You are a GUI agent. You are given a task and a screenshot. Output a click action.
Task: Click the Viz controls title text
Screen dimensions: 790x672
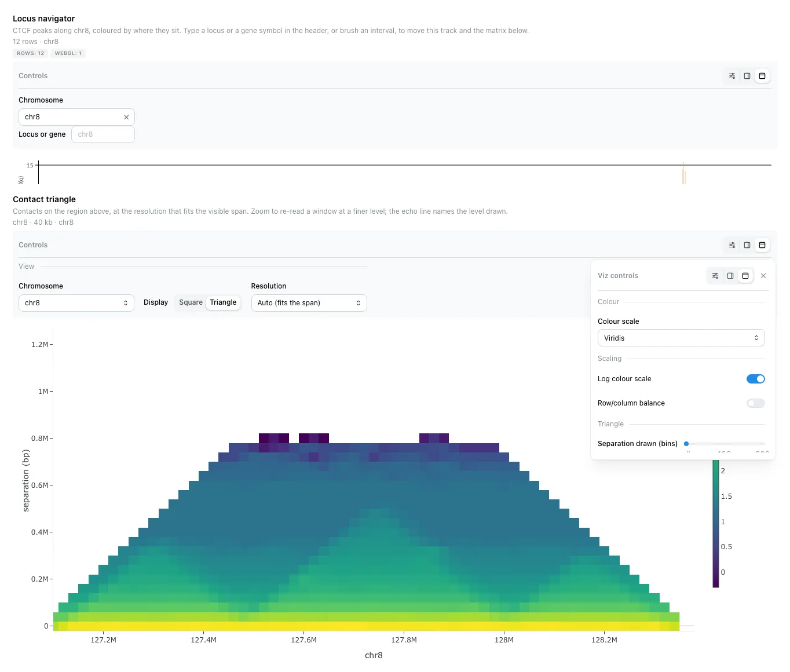[x=618, y=276]
